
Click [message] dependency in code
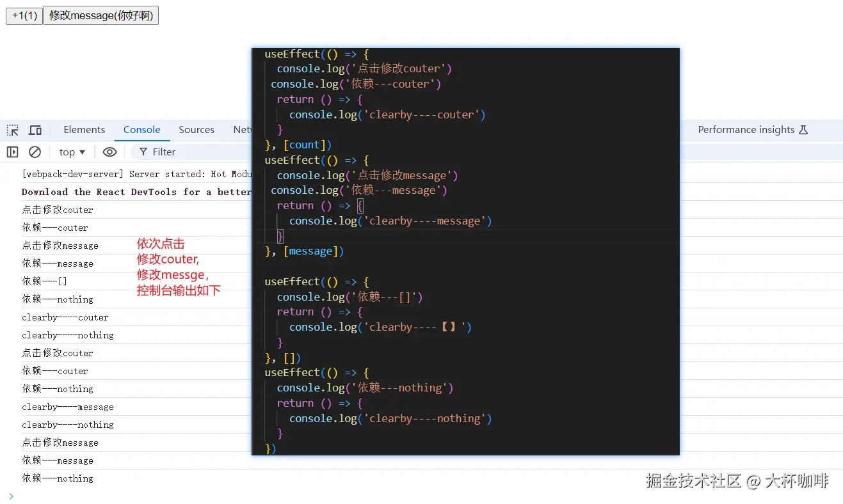[310, 251]
